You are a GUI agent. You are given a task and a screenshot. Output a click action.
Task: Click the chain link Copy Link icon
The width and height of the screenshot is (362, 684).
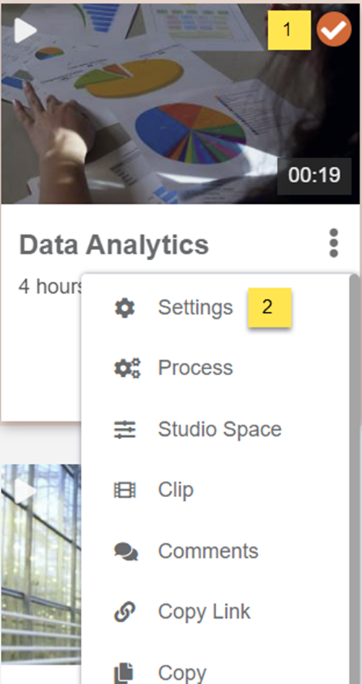125,612
